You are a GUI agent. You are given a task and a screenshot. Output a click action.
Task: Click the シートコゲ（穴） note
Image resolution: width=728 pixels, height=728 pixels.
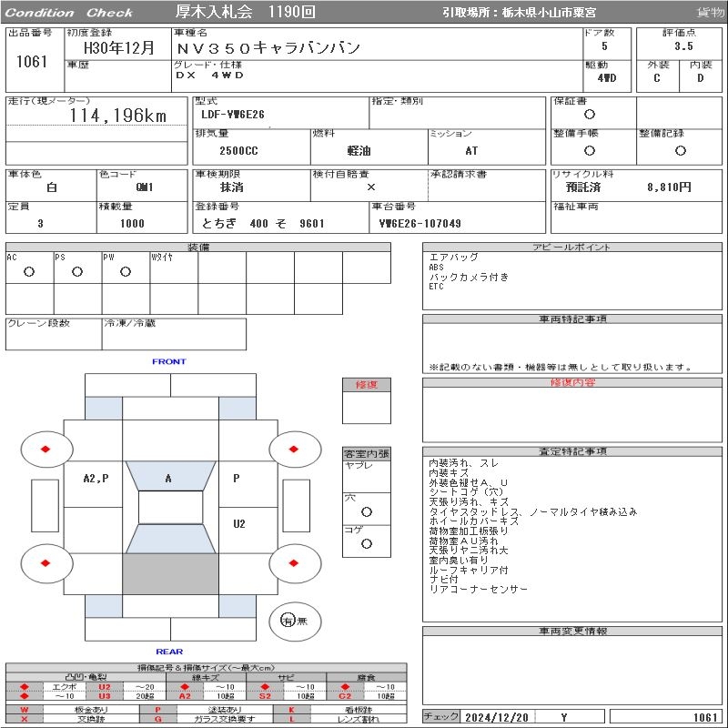pos(466,491)
